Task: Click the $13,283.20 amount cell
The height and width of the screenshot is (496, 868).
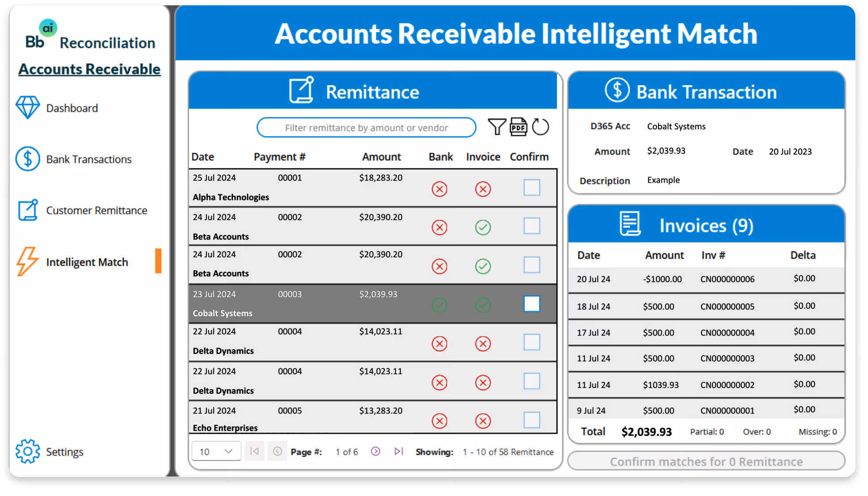Action: 381,411
